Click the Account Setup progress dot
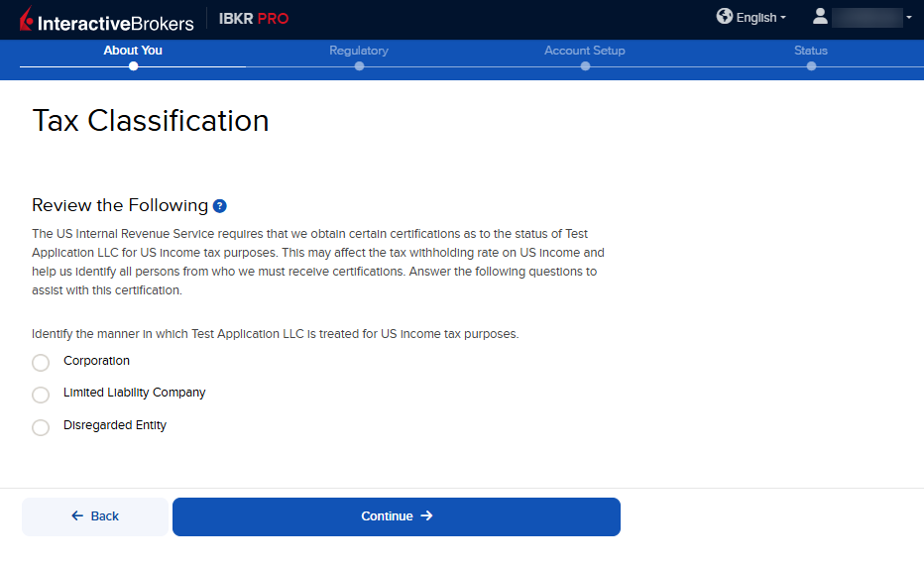This screenshot has height=568, width=924. pos(585,66)
